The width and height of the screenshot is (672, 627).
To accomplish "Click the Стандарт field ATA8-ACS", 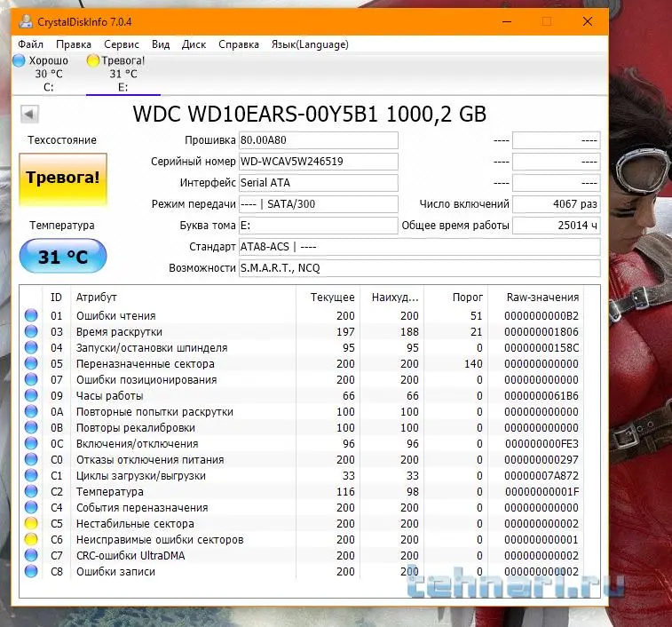I will 419,247.
